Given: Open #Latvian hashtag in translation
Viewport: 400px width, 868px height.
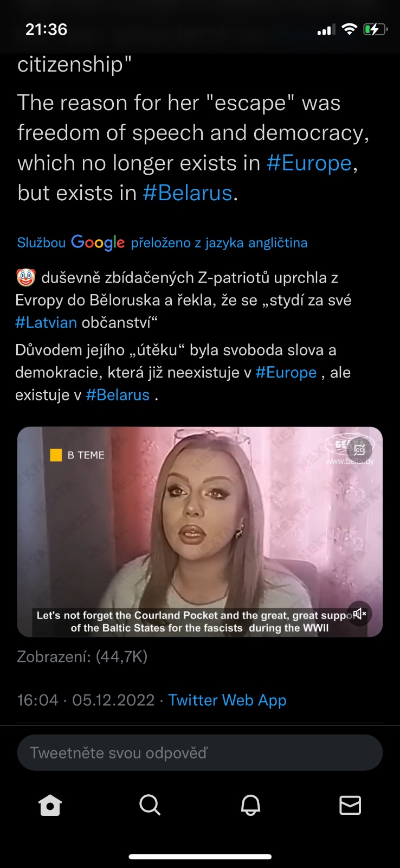Looking at the screenshot, I should pos(46,322).
